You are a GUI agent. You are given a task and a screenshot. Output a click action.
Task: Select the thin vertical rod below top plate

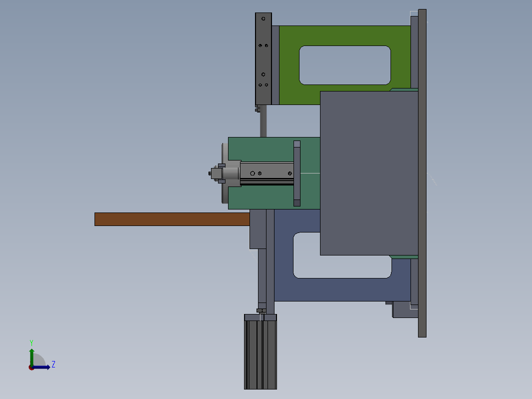pyautogui.click(x=263, y=121)
